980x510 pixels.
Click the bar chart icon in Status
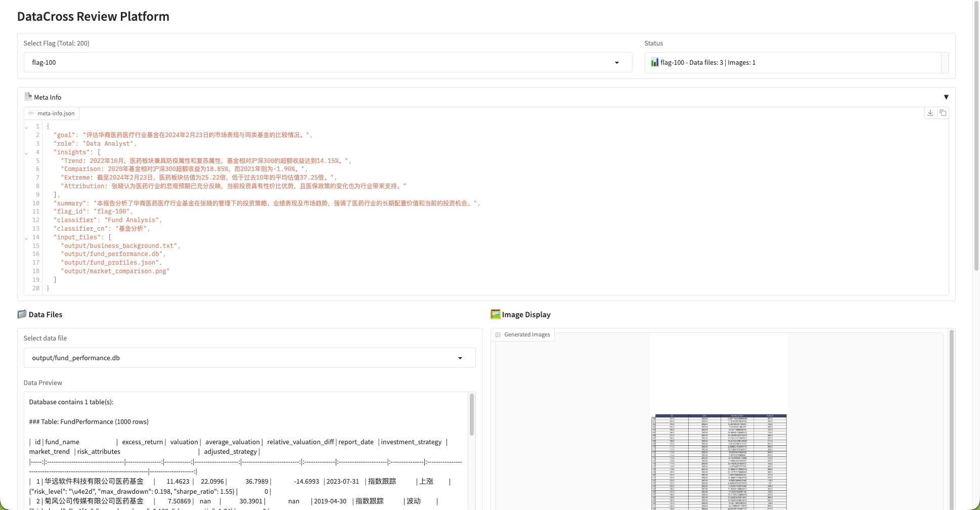tap(654, 62)
